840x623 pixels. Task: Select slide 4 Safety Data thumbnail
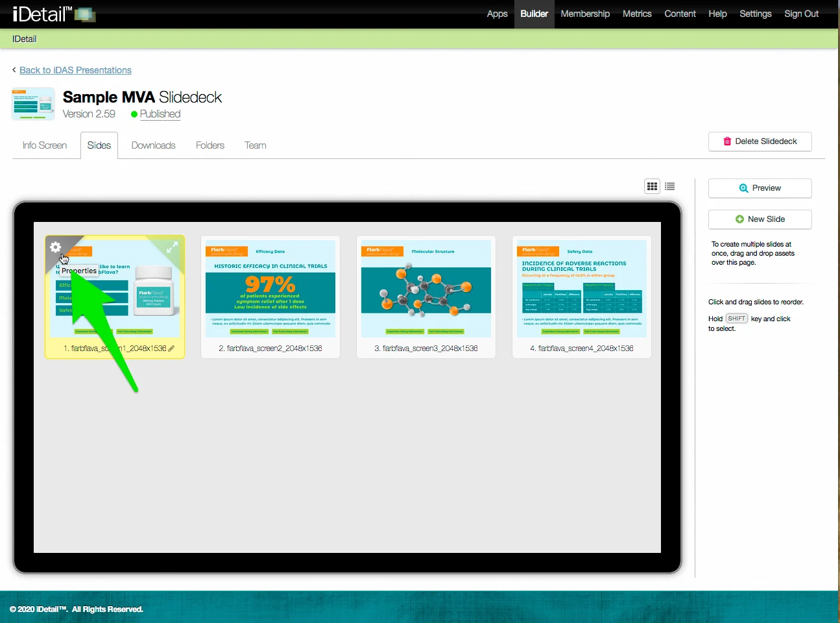point(582,289)
